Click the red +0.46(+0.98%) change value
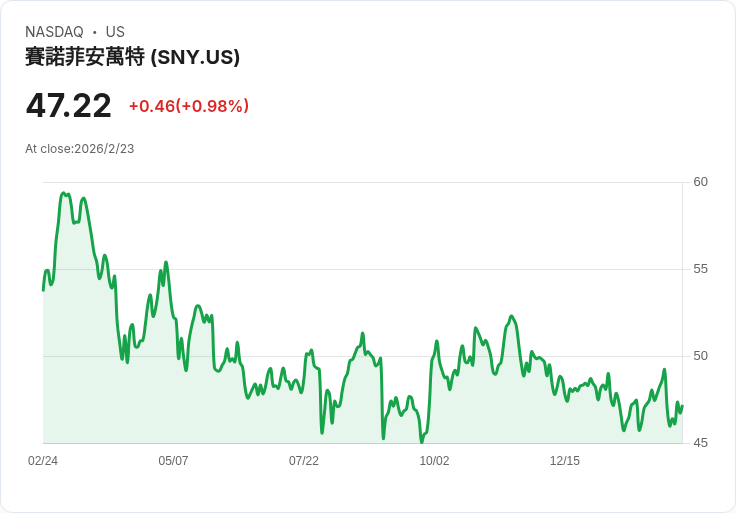This screenshot has width=736, height=513. point(189,106)
